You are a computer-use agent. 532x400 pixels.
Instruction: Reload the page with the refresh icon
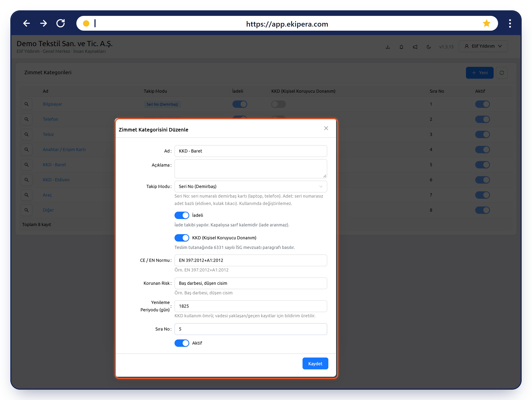(x=61, y=23)
